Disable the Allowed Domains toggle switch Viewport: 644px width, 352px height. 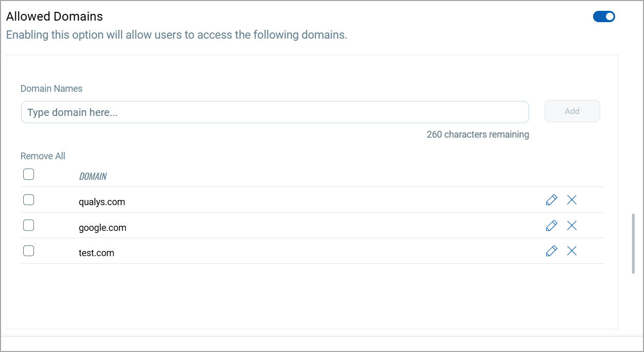[604, 16]
